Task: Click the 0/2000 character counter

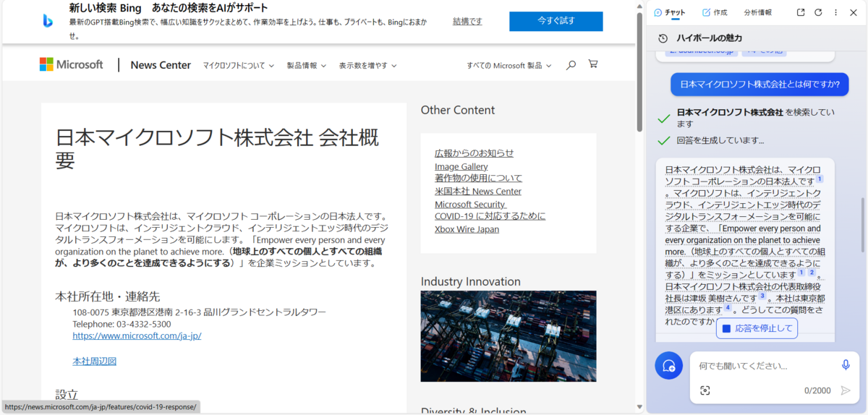Action: pos(817,390)
